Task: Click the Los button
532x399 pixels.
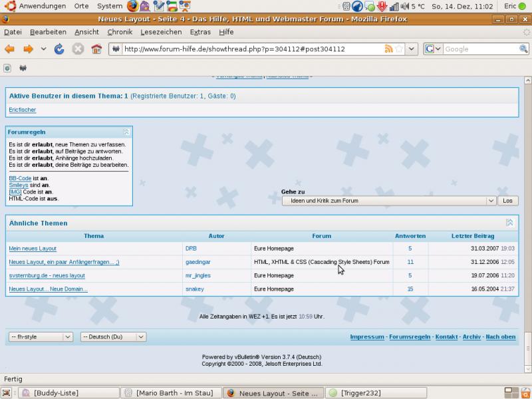Action: click(508, 201)
